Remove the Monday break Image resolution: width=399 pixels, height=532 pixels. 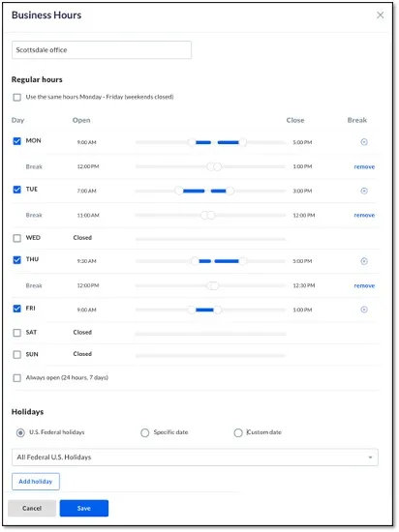364,166
